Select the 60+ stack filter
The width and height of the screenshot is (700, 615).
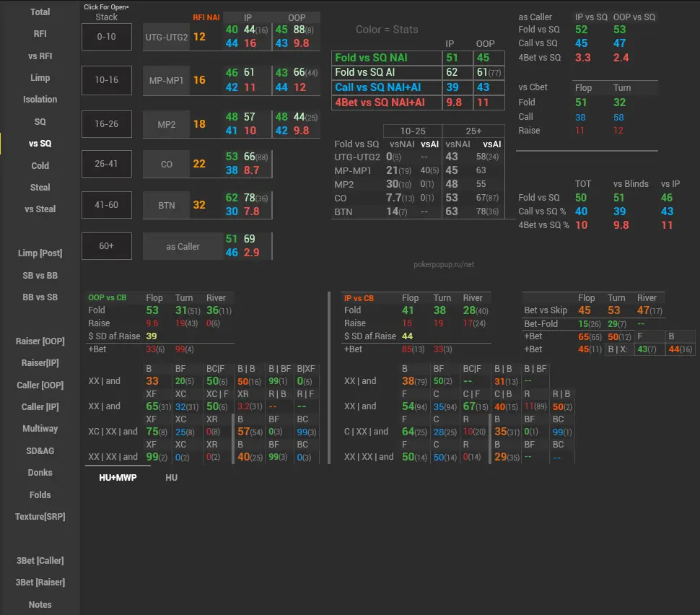(x=107, y=246)
